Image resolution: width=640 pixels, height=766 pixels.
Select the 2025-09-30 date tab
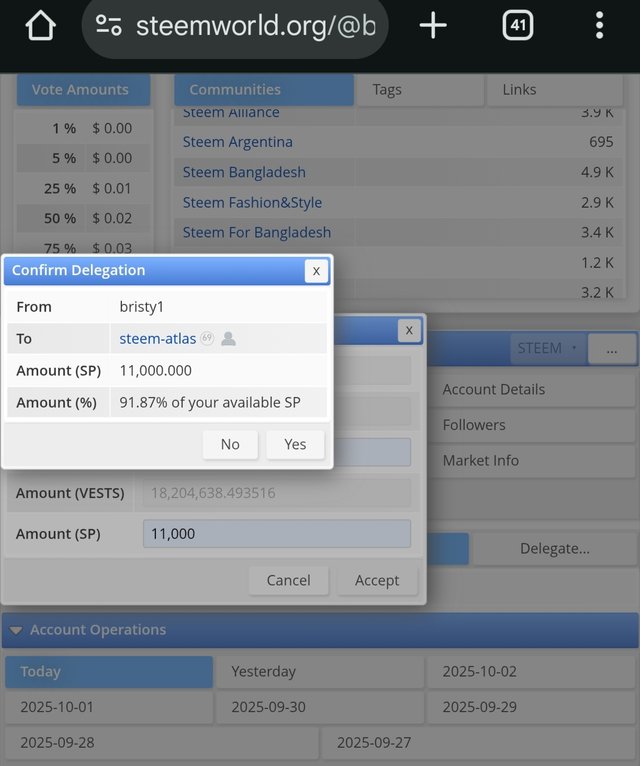(320, 707)
